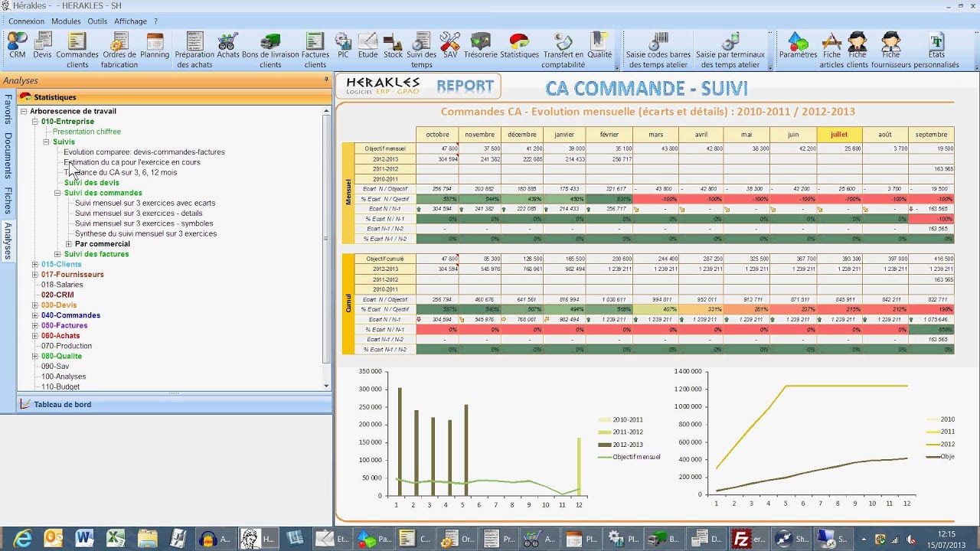Open Microsoft Excel from taskbar

point(116,539)
